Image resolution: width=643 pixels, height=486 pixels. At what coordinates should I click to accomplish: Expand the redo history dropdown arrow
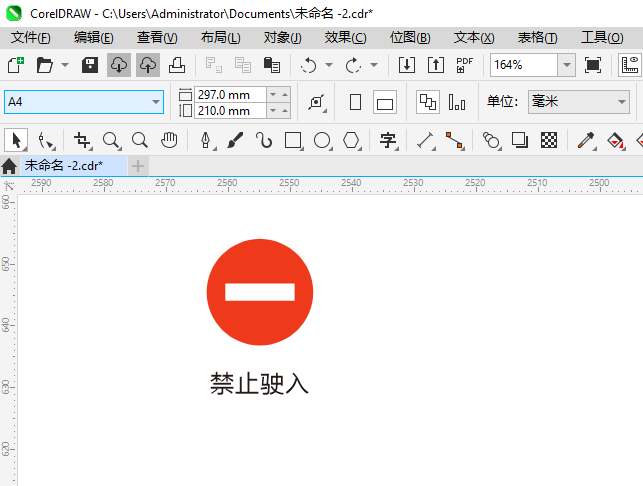tap(374, 65)
